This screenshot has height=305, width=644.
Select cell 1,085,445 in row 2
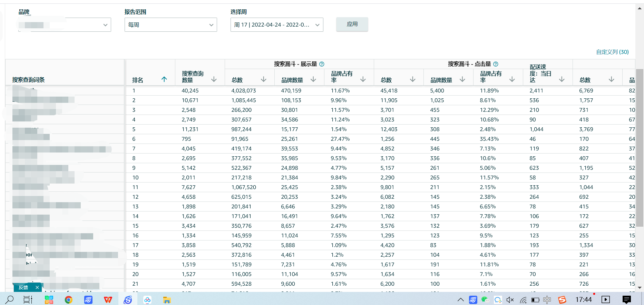pyautogui.click(x=244, y=100)
